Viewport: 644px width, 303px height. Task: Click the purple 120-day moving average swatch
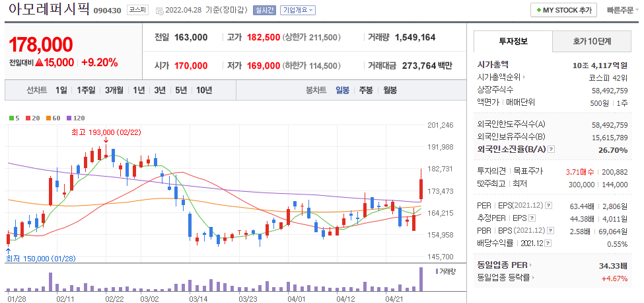tap(69, 118)
